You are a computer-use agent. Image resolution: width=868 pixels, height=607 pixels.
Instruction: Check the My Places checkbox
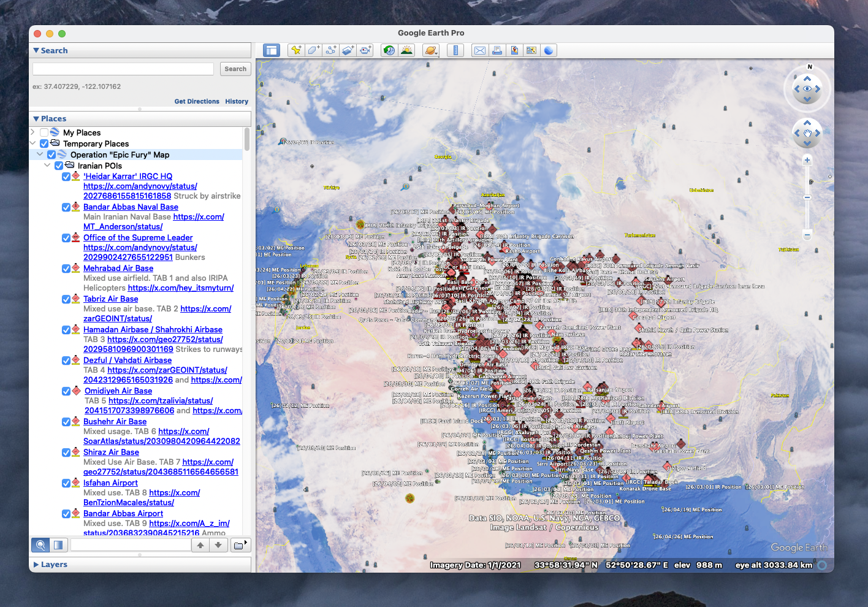click(44, 132)
